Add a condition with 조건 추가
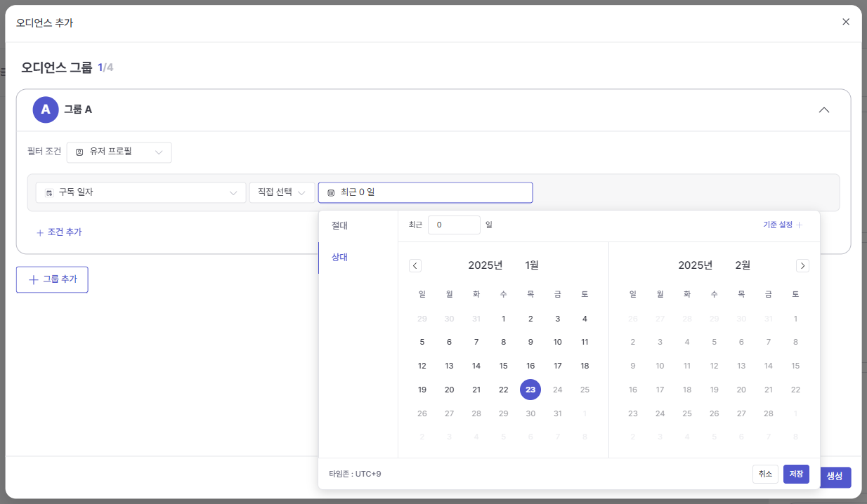867x504 pixels. [59, 232]
